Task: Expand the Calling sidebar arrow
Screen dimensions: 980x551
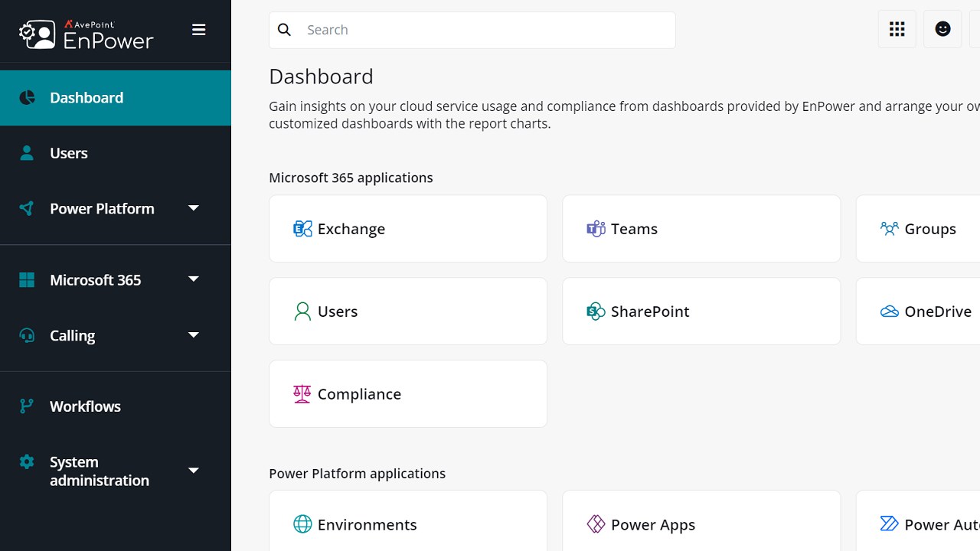Action: [x=194, y=334]
